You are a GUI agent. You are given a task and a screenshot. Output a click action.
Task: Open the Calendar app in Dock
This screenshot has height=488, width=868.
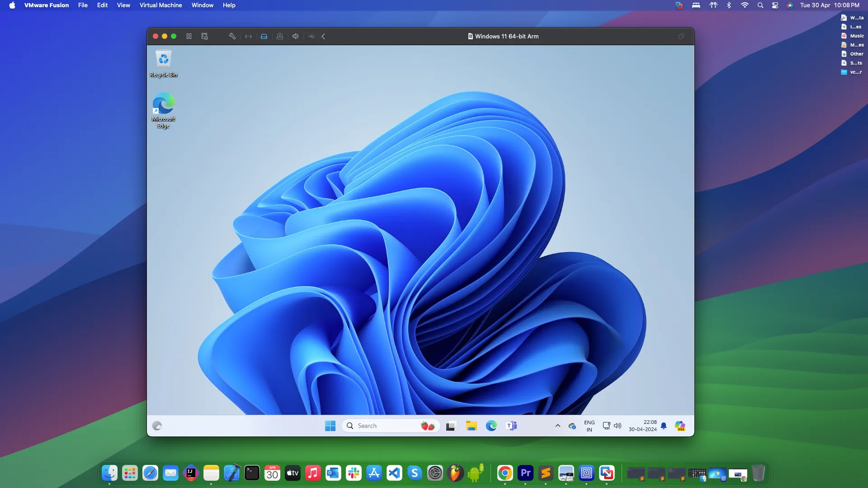point(272,473)
